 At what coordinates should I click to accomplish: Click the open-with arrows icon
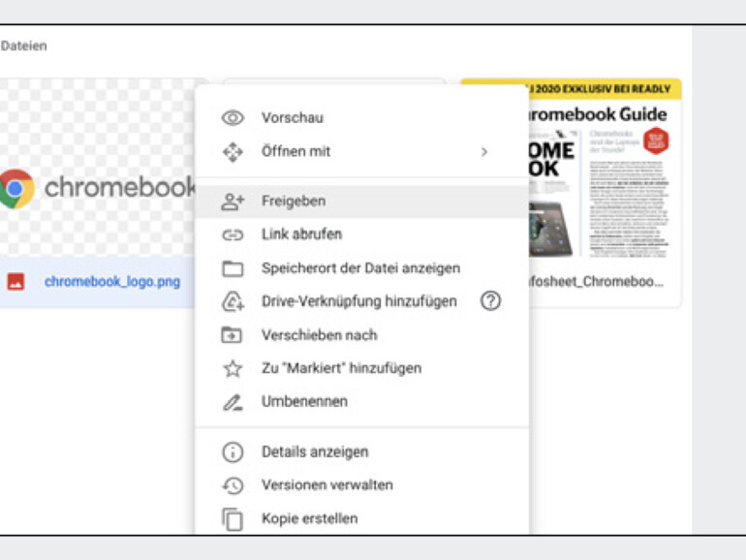(233, 152)
